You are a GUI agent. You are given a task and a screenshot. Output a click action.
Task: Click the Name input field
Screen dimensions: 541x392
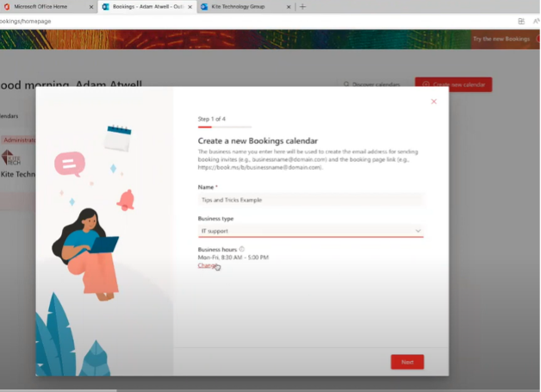(x=310, y=200)
